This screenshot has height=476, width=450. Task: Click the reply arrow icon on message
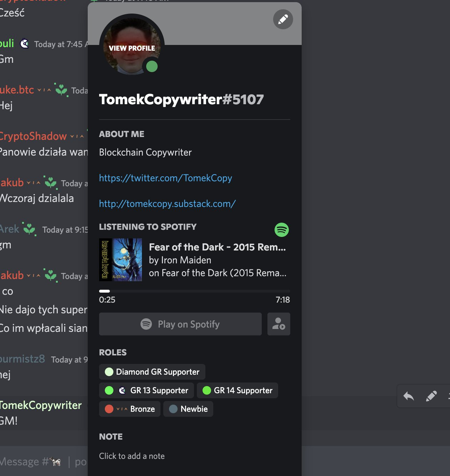click(409, 396)
